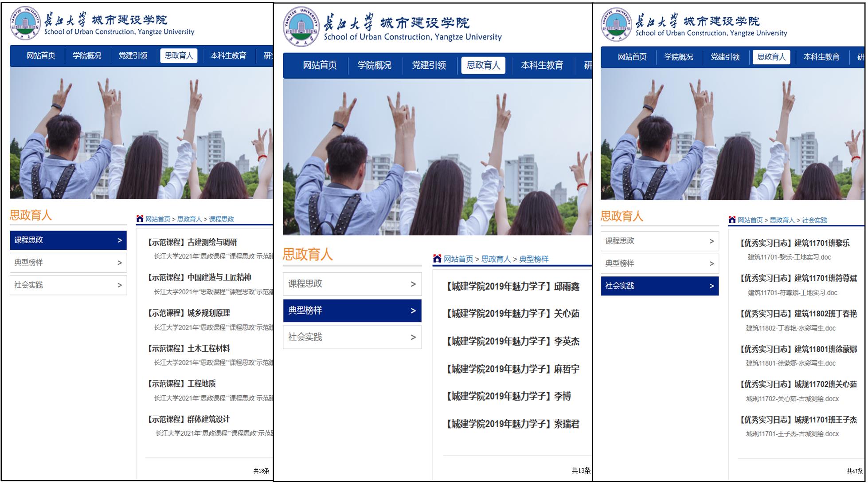Image resolution: width=868 pixels, height=484 pixels.
Task: Open 党建引领 tab in the left page's navbar
Action: tap(133, 55)
